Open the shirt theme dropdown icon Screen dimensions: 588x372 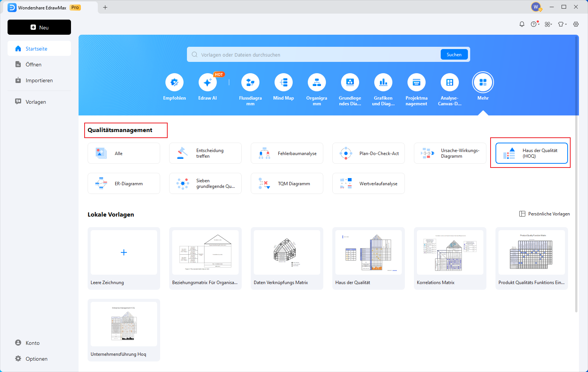562,24
